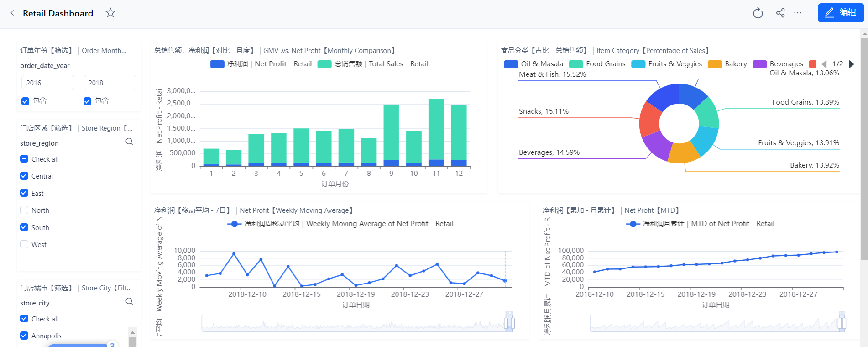Go to next pie legend page
This screenshot has width=868, height=347.
tap(851, 64)
